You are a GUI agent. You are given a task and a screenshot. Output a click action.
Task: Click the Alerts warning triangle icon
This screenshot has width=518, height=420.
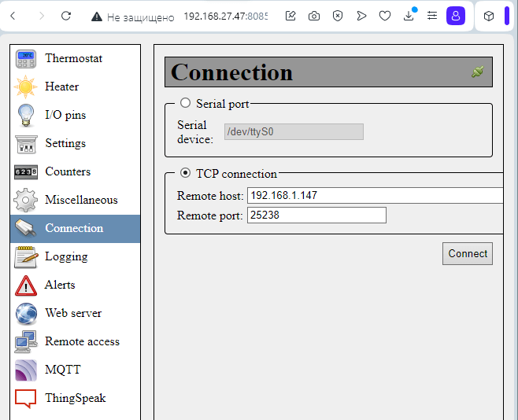26,285
